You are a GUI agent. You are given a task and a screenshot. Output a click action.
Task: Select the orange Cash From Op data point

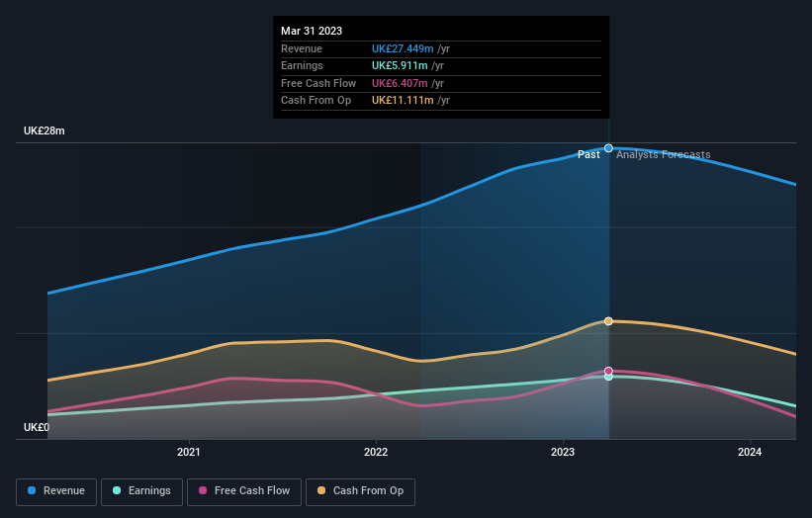(608, 321)
